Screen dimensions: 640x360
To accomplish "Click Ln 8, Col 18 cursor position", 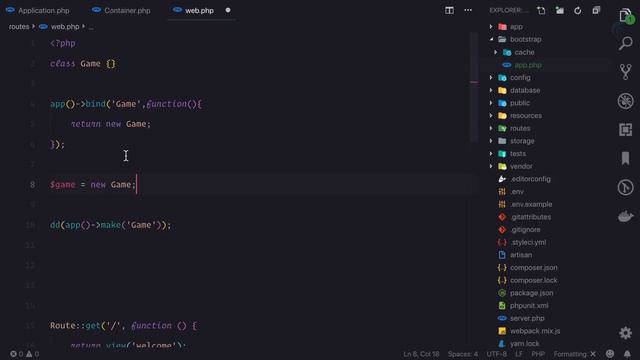I will 421,354.
